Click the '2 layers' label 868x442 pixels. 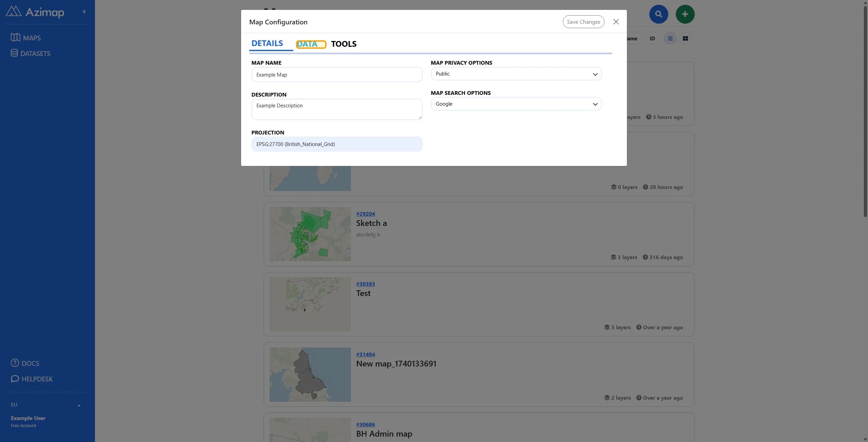click(617, 398)
